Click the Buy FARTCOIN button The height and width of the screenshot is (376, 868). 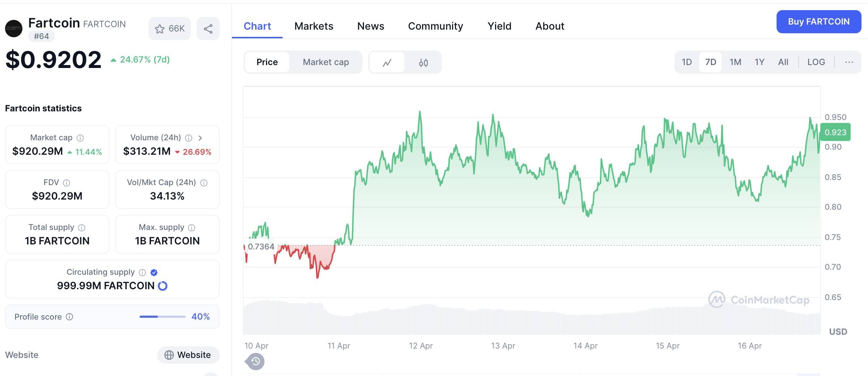point(818,22)
